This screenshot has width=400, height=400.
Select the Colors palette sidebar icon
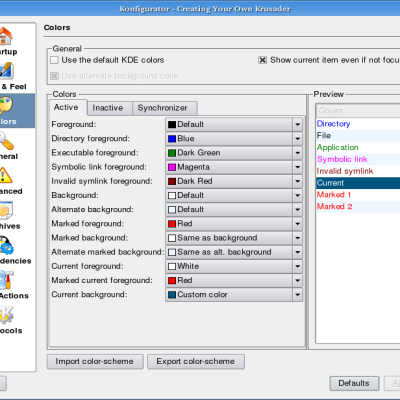(x=6, y=106)
